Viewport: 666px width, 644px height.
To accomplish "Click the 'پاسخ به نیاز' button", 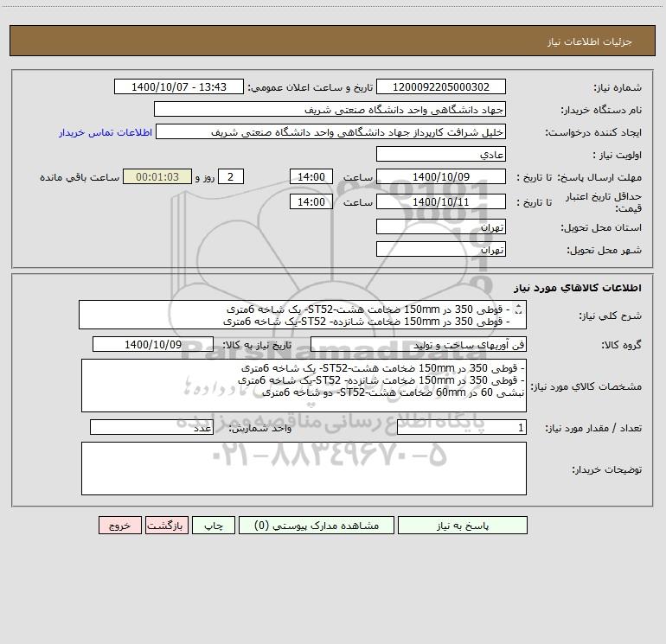I will (x=463, y=525).
